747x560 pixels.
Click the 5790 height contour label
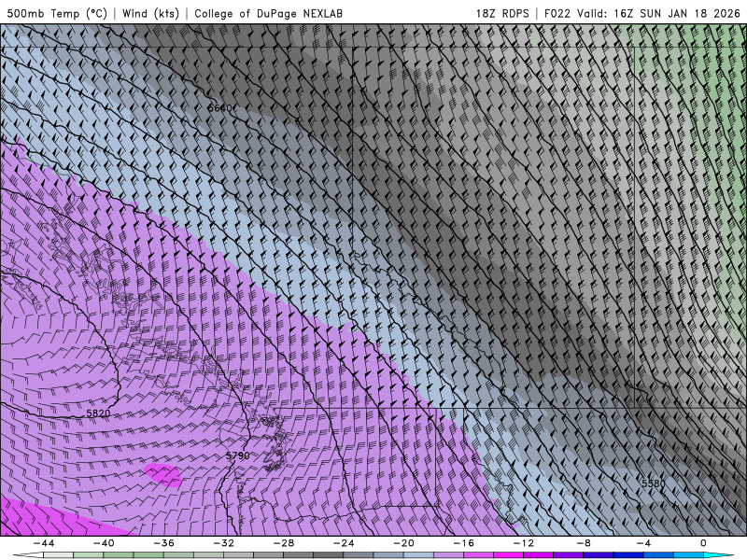[238, 455]
